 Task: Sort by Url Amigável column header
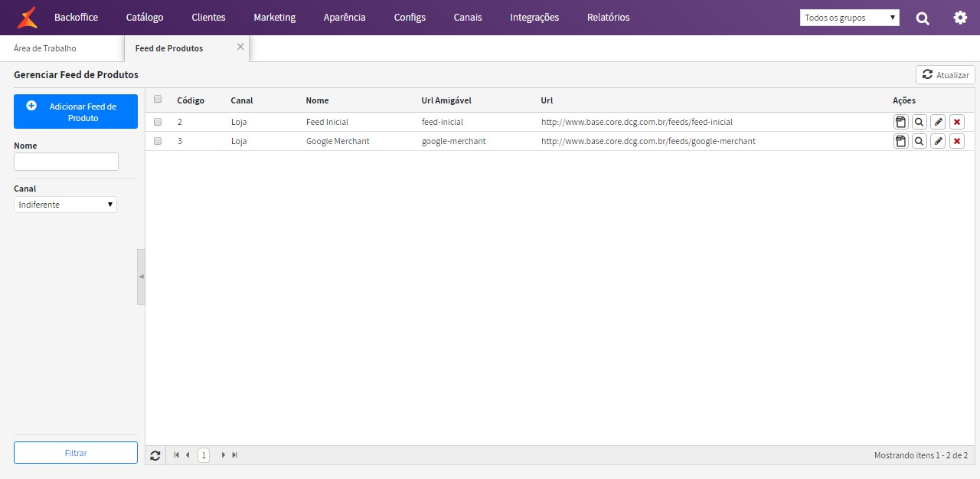click(446, 100)
